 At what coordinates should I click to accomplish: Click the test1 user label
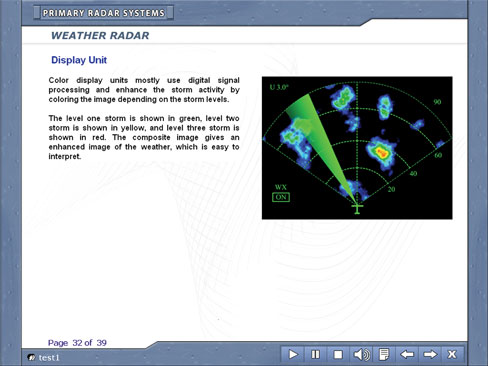[x=49, y=358]
